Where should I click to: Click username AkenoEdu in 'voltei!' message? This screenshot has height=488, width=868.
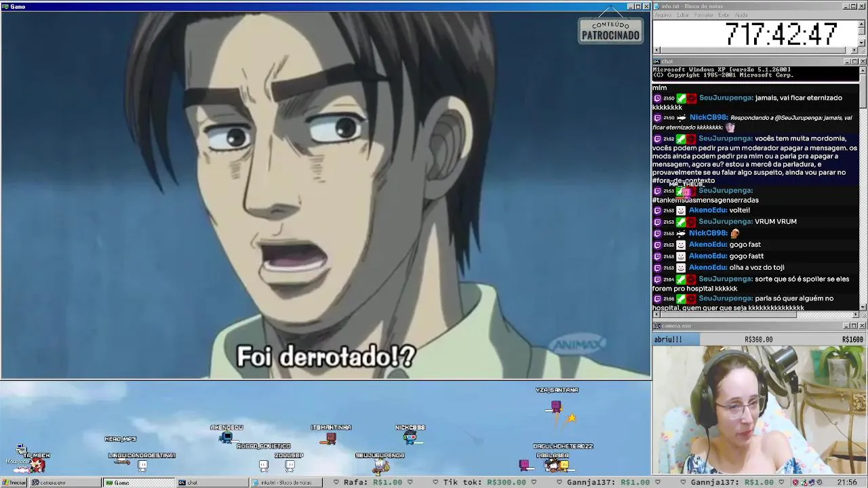708,210
